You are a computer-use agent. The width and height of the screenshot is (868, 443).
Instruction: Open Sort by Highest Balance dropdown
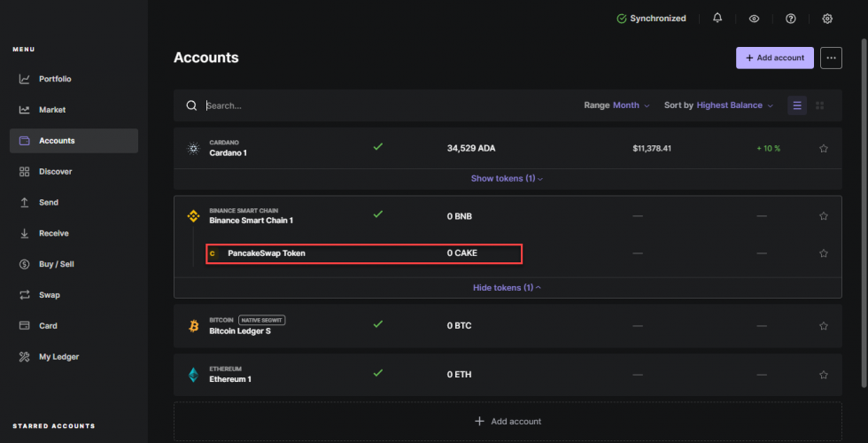coord(718,105)
